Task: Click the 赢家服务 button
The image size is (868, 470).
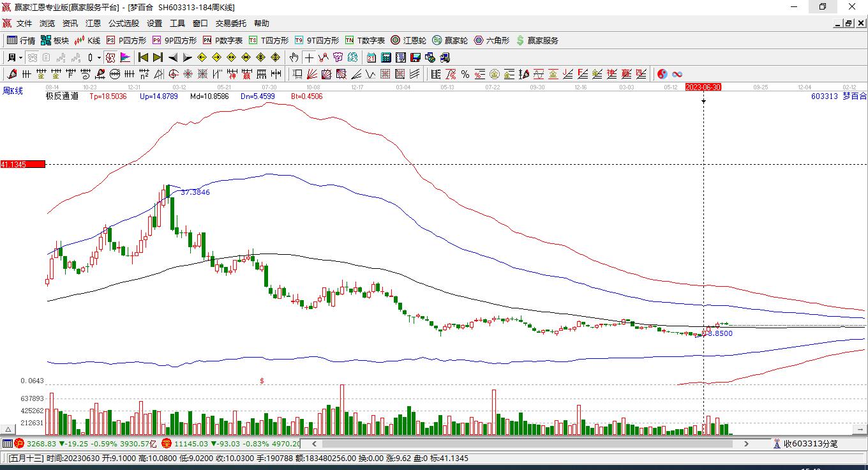Action: tap(537, 40)
